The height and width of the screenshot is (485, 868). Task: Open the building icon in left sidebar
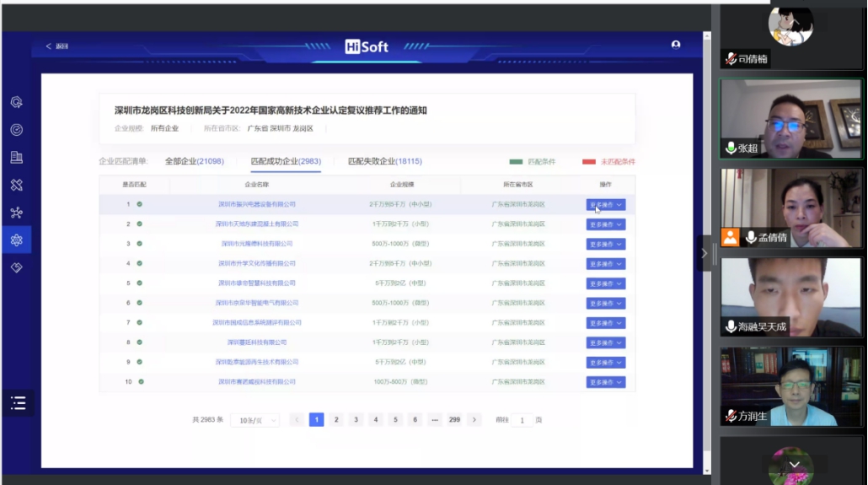tap(16, 157)
